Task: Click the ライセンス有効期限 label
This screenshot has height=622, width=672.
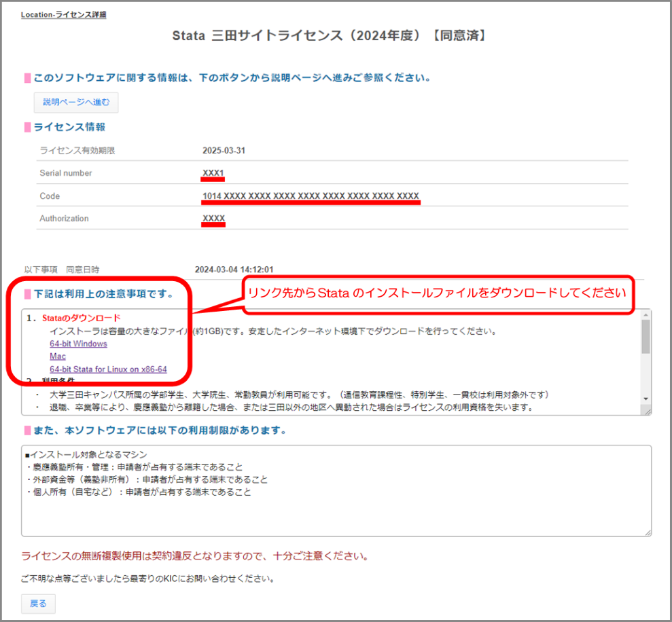Action: coord(77,151)
